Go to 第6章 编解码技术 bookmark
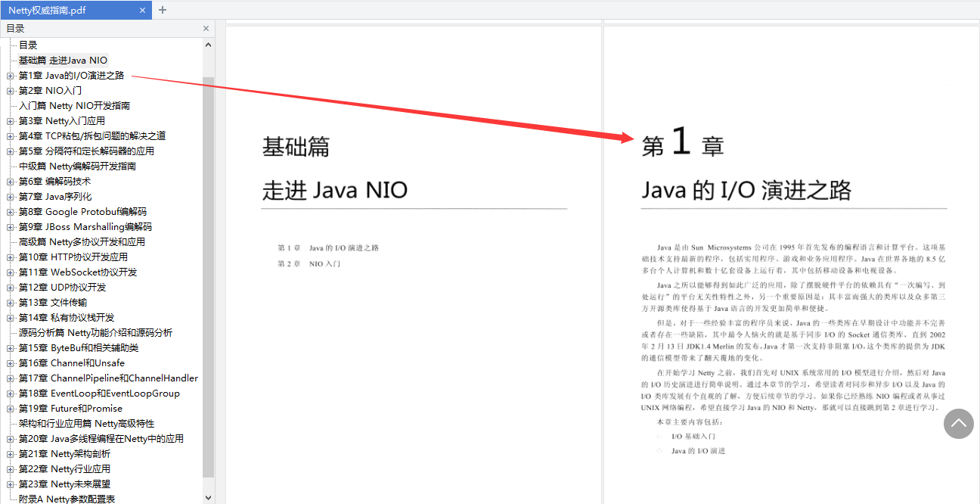 tap(54, 182)
